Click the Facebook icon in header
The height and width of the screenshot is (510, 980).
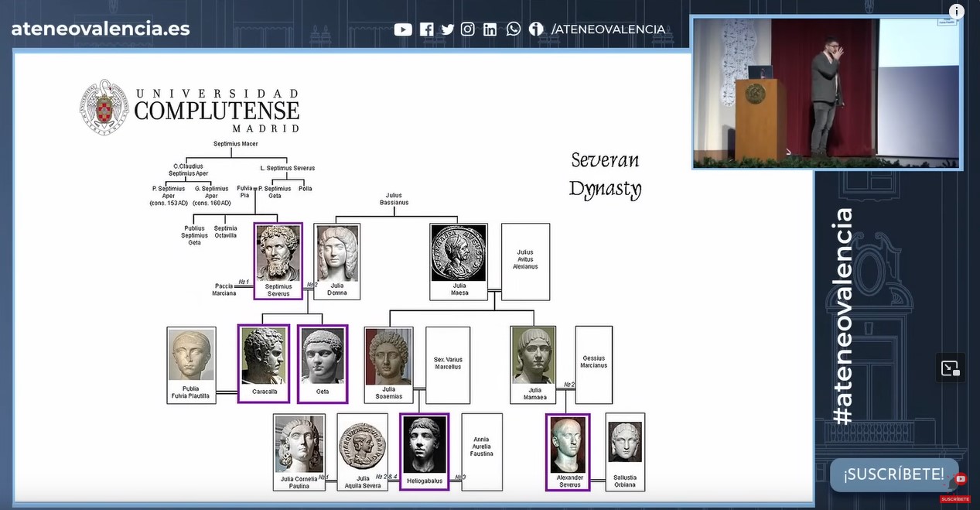(x=426, y=29)
